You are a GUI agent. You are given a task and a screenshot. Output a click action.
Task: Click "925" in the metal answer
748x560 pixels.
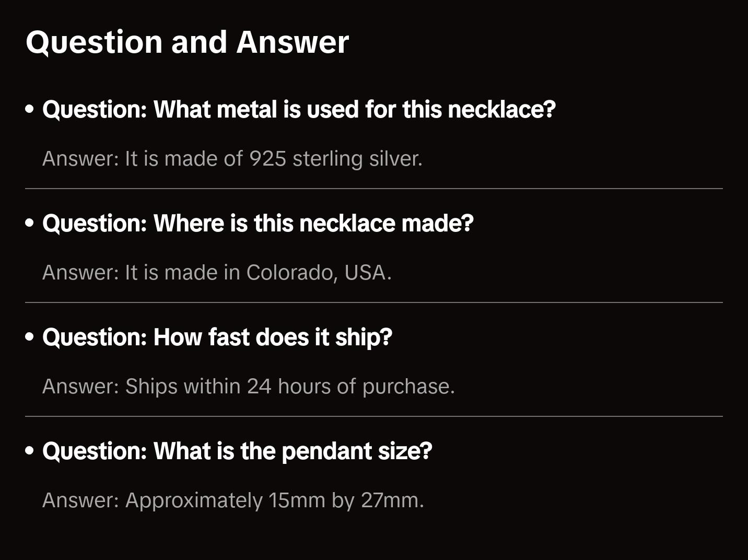[267, 159]
